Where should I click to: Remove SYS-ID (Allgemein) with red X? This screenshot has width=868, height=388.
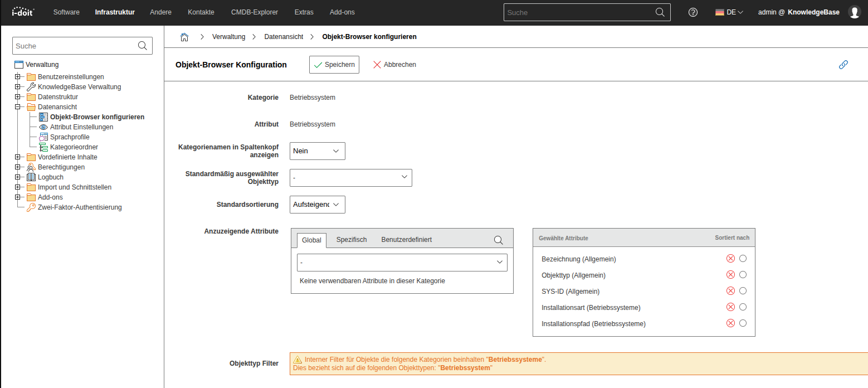click(730, 291)
